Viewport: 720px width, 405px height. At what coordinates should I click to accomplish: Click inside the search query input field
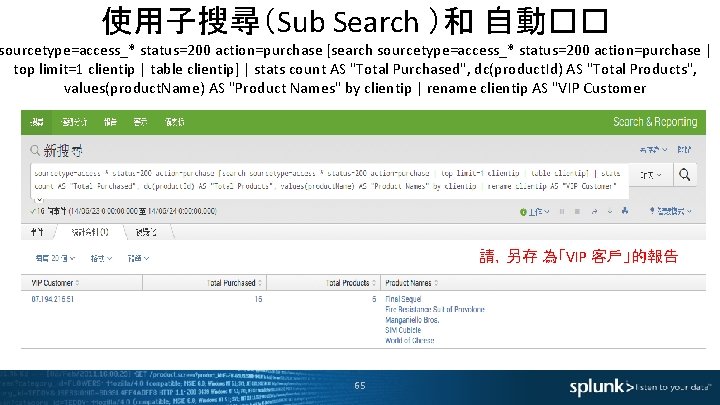[x=329, y=180]
